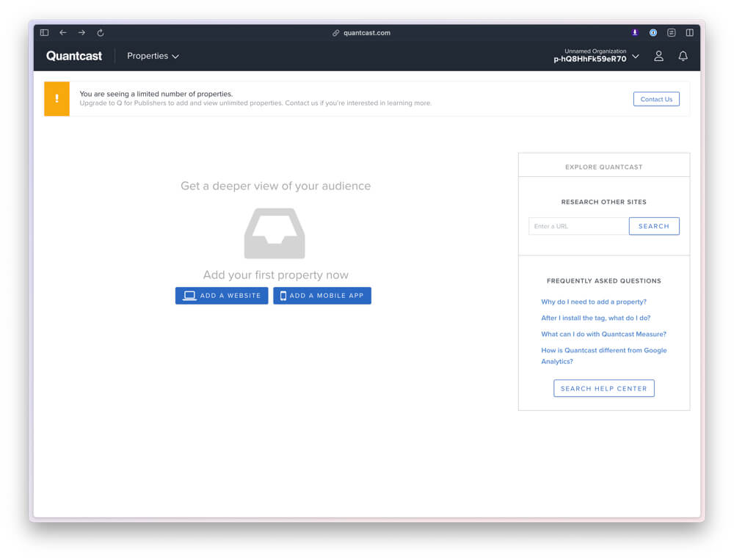Click the empty inbox tray illustration

click(x=275, y=233)
